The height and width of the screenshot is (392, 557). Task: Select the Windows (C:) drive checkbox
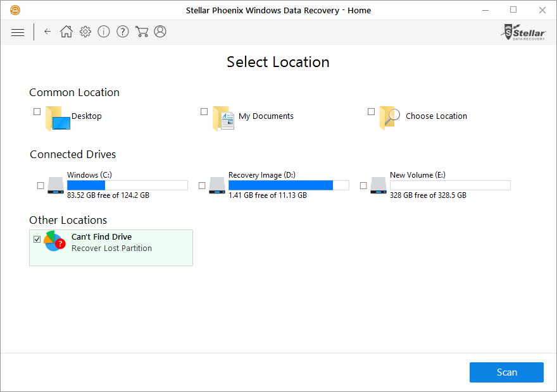point(41,186)
